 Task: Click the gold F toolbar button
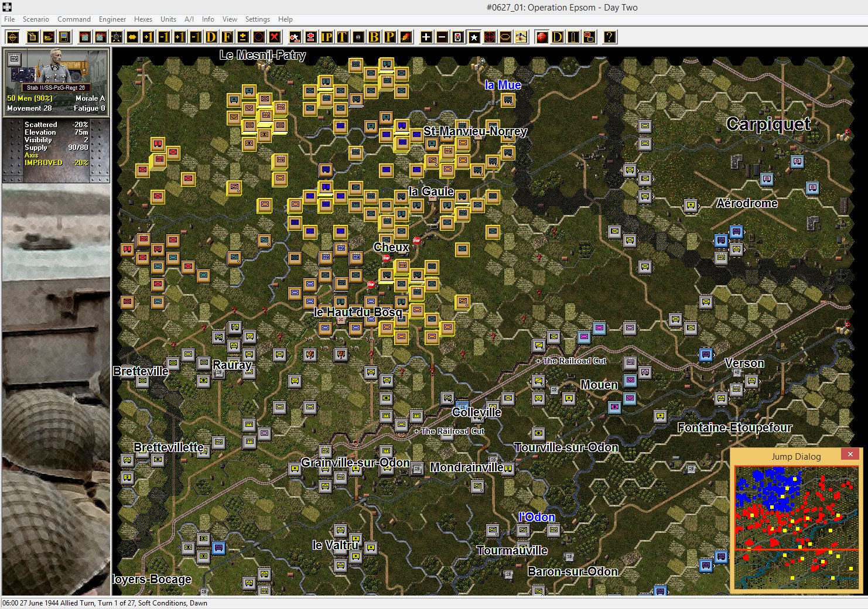[227, 37]
